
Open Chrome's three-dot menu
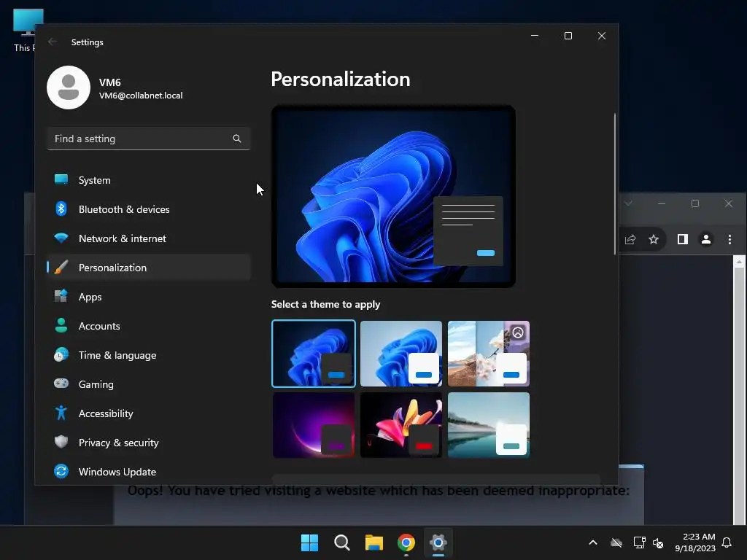click(729, 239)
